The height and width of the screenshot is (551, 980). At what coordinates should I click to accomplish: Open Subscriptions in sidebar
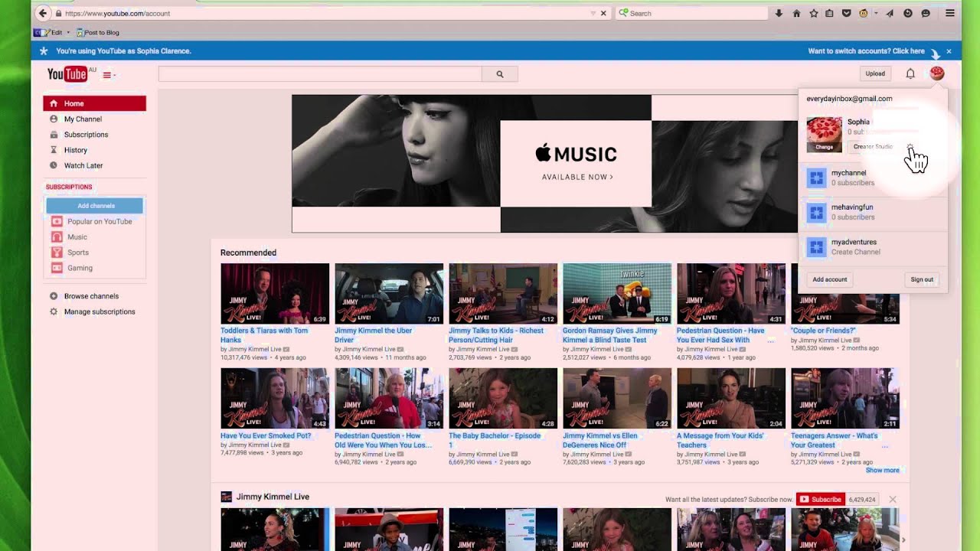click(x=86, y=135)
